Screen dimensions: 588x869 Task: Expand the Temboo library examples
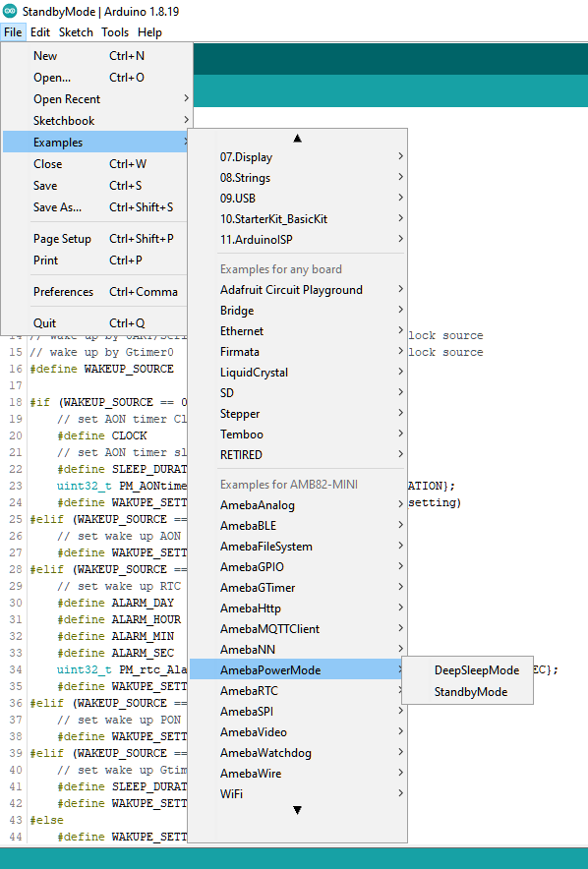coord(298,434)
